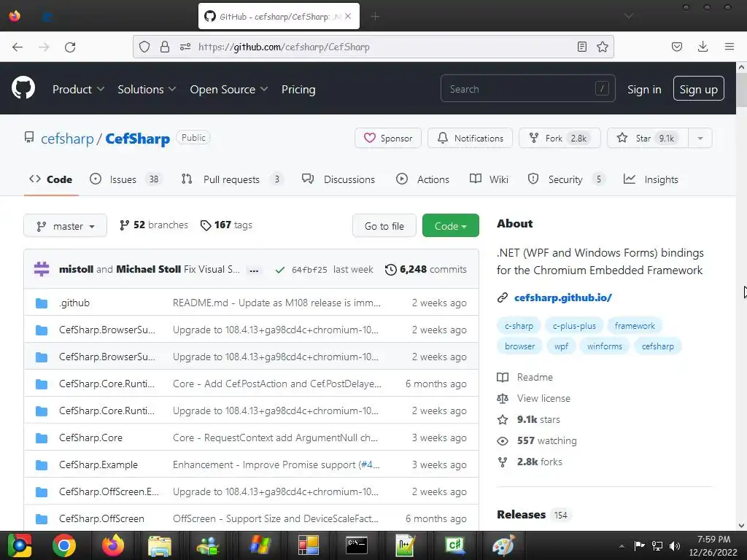The image size is (747, 560).
Task: Expand the Product menu
Action: 78,89
